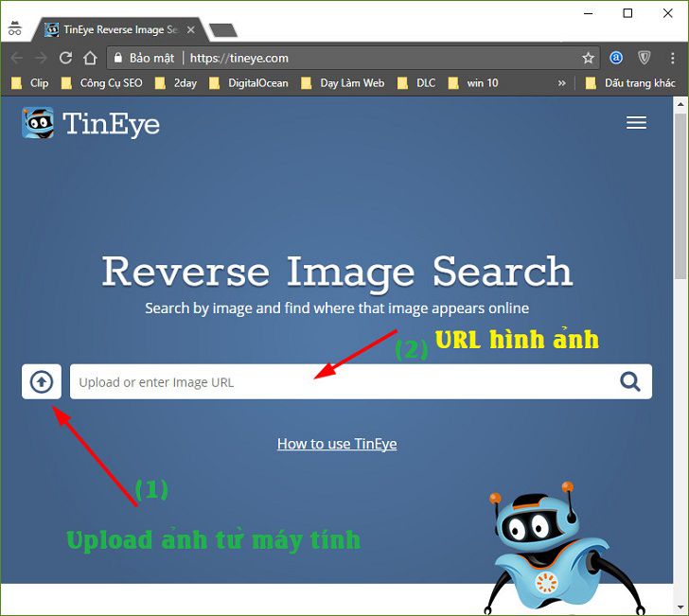689x616 pixels.
Task: Minimize the browser window
Action: coord(589,13)
